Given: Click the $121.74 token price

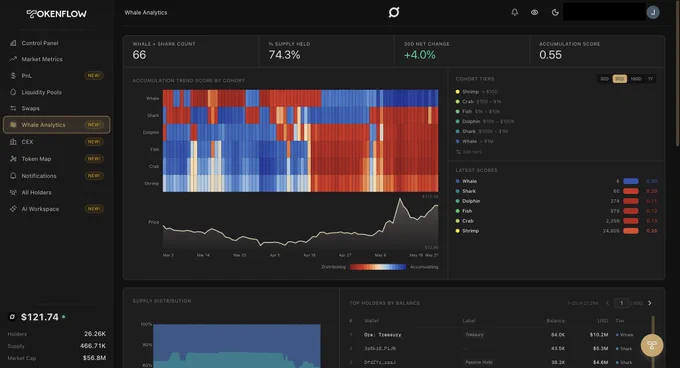Looking at the screenshot, I should point(39,317).
